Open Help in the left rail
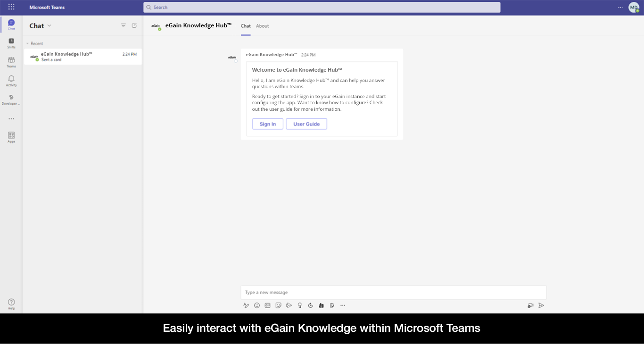 tap(11, 304)
